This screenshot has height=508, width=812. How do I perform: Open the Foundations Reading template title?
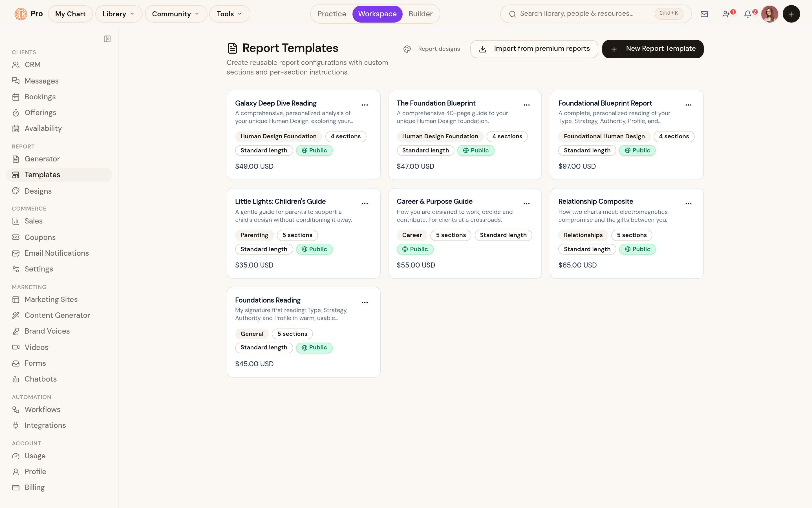coord(268,300)
